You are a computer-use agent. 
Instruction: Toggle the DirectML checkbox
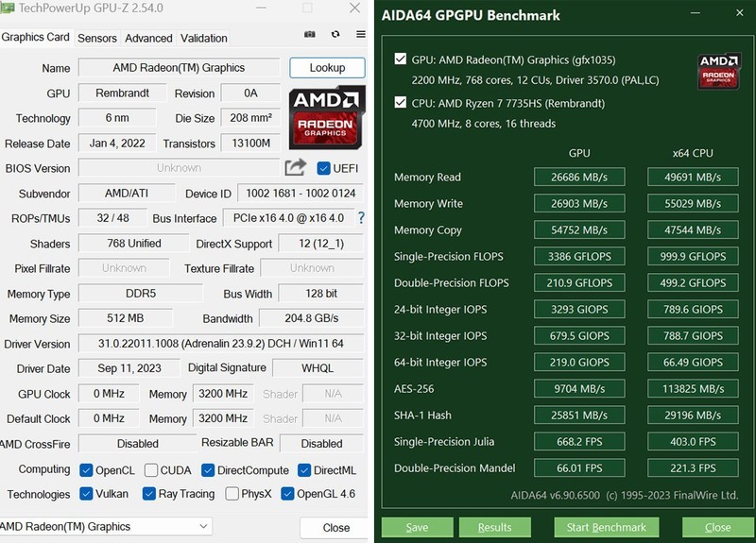(304, 470)
